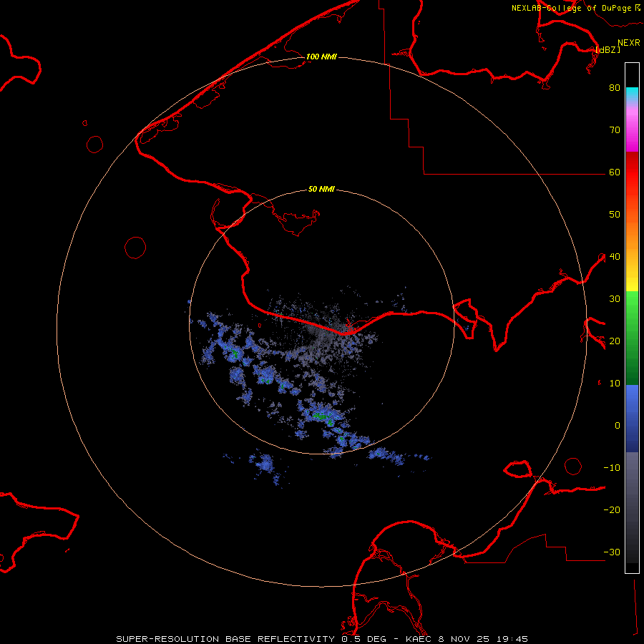Click the 0 value on the dBZ scale
Image resolution: width=644 pixels, height=644 pixels.
coord(618,426)
